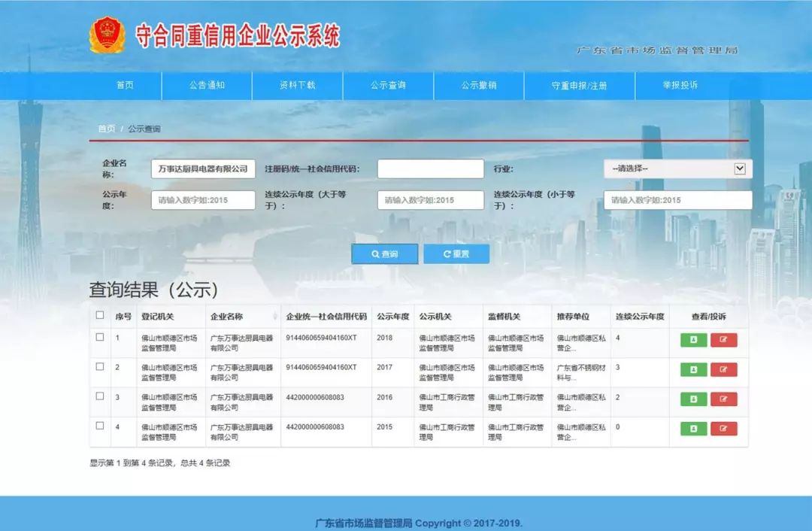812x531 pixels.
Task: Open green view icon for 2017 record
Action: (x=693, y=369)
